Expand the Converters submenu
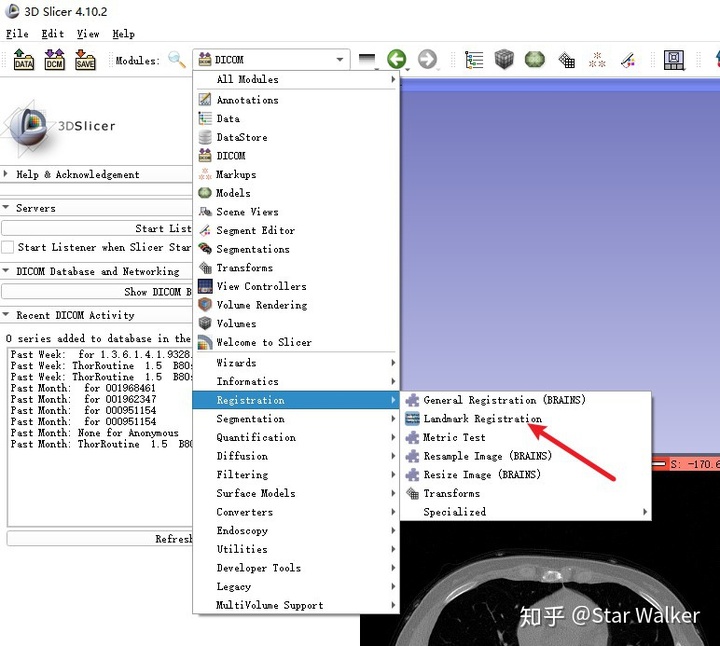This screenshot has width=720, height=646. click(x=296, y=512)
